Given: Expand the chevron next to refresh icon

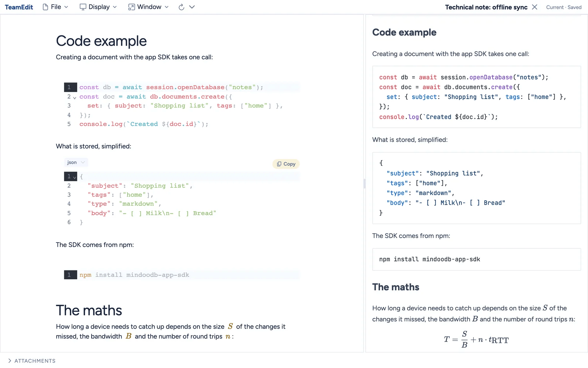Looking at the screenshot, I should [x=192, y=7].
